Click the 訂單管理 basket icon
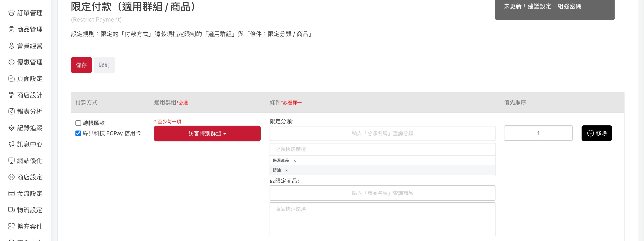This screenshot has width=644, height=241. tap(11, 13)
